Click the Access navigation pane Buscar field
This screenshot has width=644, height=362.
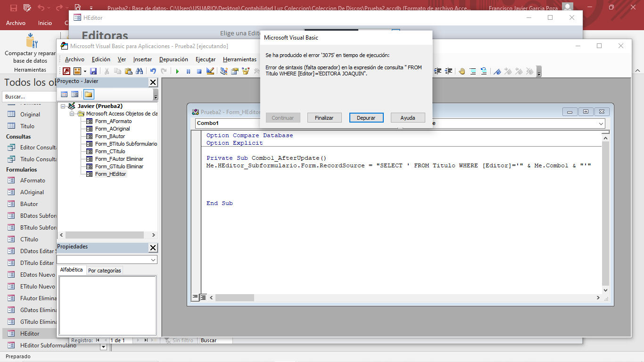(29, 97)
